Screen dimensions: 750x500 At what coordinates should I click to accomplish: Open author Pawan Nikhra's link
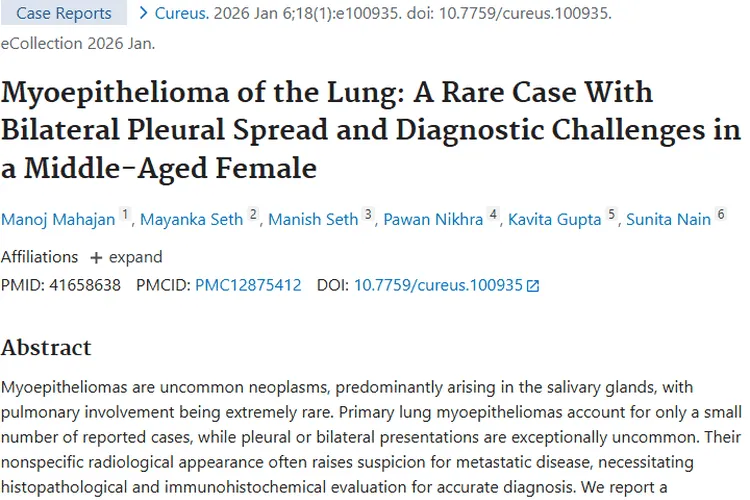433,219
